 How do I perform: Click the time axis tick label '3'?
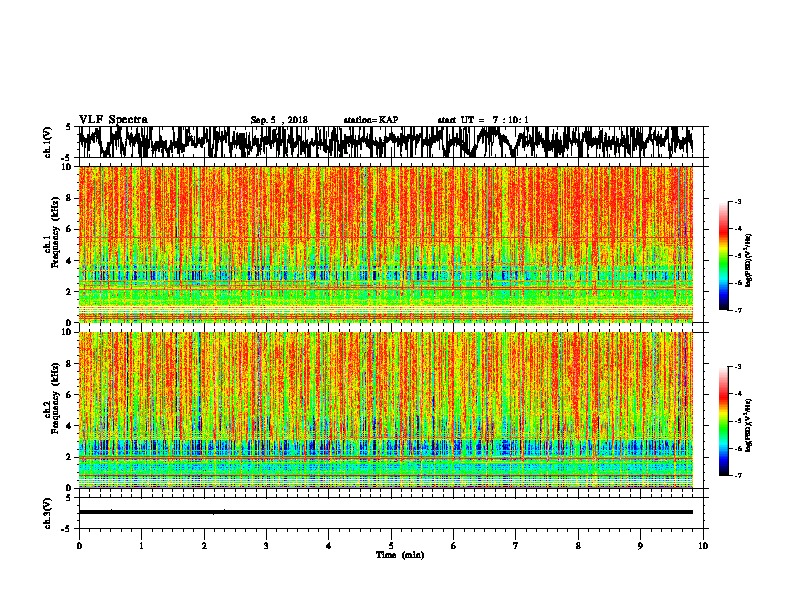click(266, 546)
